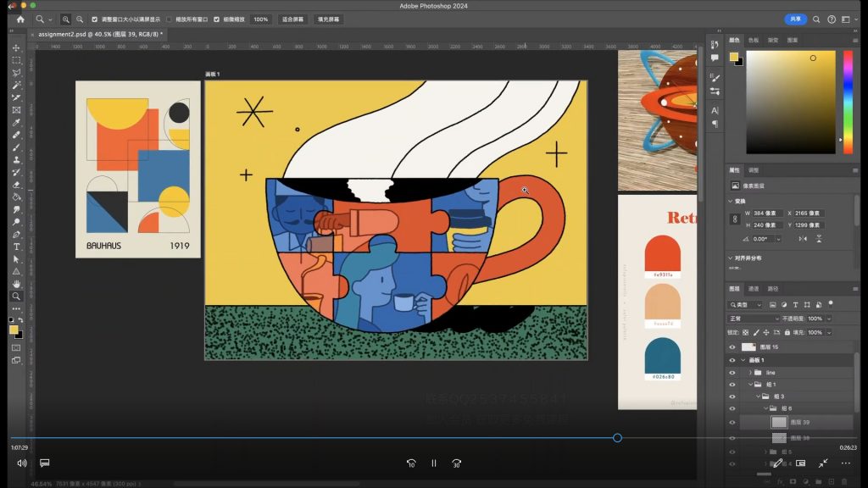Open the 色板 swatches tab
This screenshot has width=868, height=488.
[x=754, y=40]
